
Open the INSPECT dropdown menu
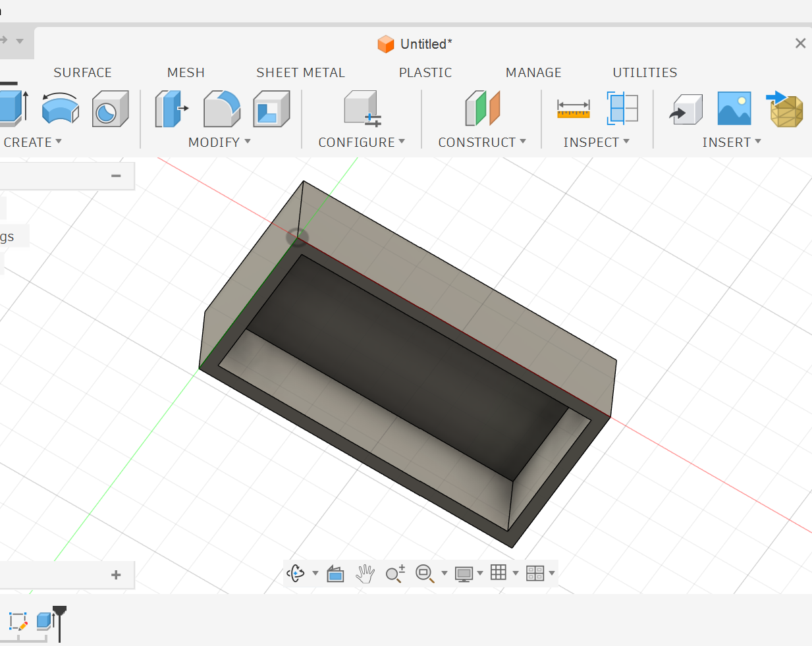597,142
